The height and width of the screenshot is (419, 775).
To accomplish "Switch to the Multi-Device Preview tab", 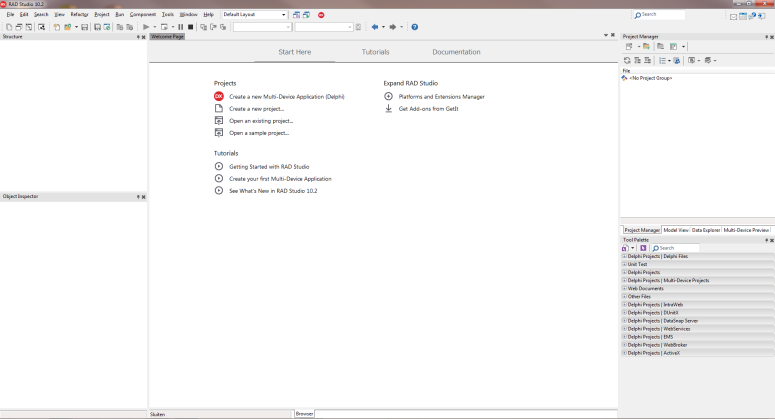I will coord(746,230).
